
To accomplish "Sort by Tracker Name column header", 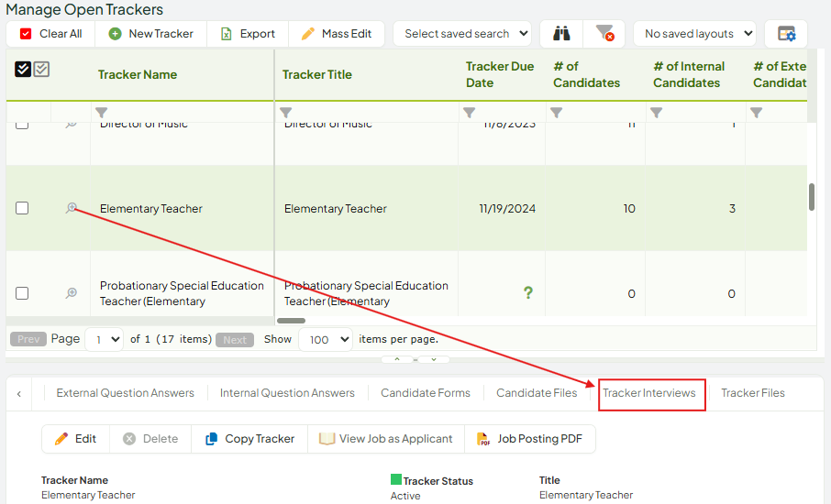I will [138, 74].
